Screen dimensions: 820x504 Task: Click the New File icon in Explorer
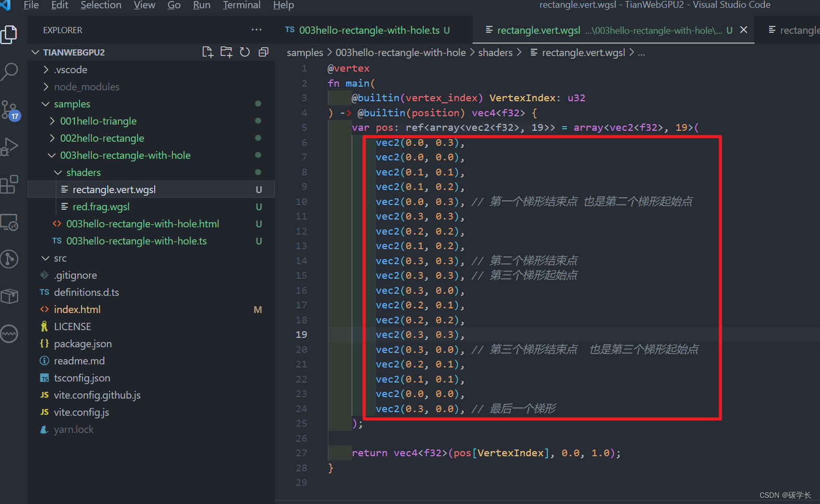208,52
